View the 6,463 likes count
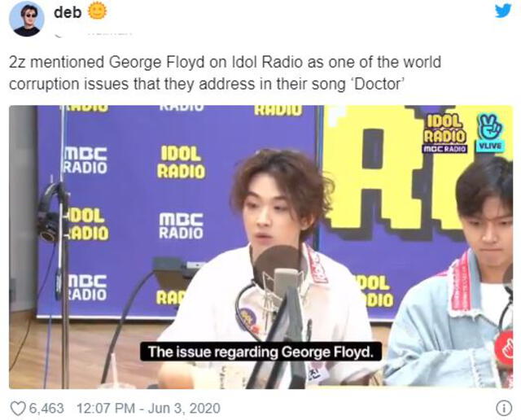The image size is (521, 420). click(46, 409)
